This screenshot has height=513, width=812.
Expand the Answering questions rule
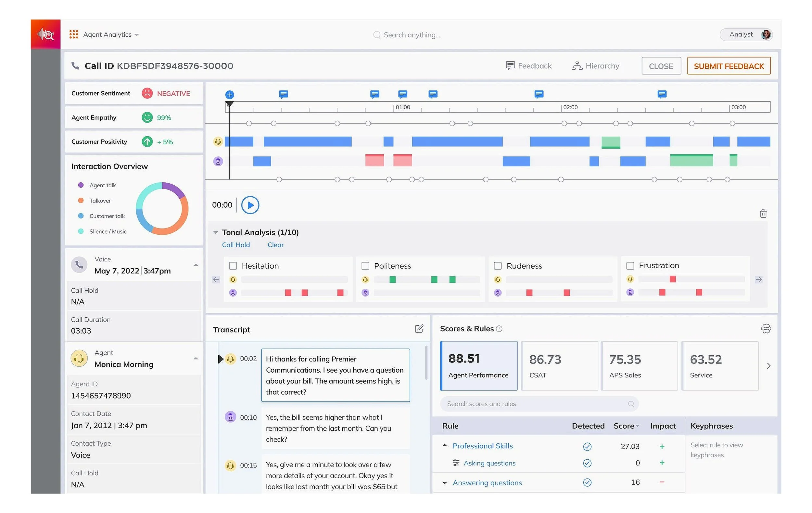(445, 483)
